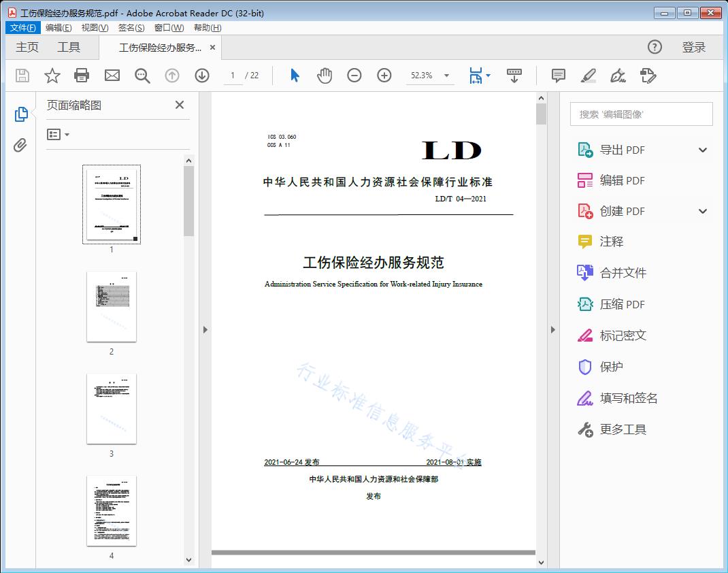Expand the 导出 PDF section

coord(703,150)
